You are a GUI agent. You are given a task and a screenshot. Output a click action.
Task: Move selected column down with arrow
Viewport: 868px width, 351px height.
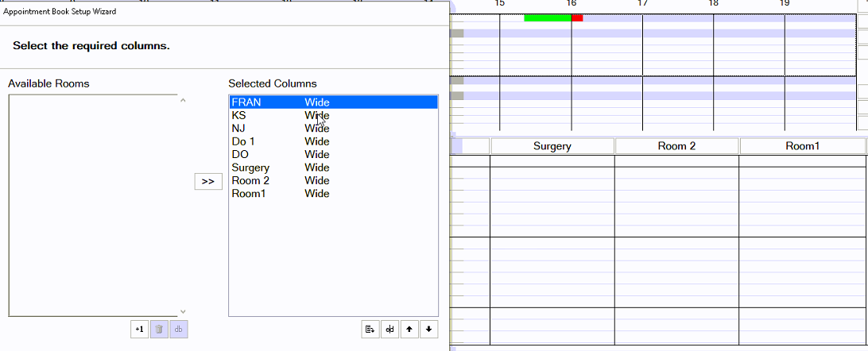click(x=428, y=329)
